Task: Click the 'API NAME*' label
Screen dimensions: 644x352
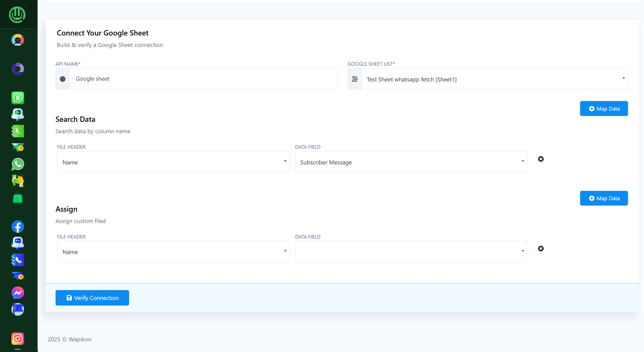Action: click(68, 64)
